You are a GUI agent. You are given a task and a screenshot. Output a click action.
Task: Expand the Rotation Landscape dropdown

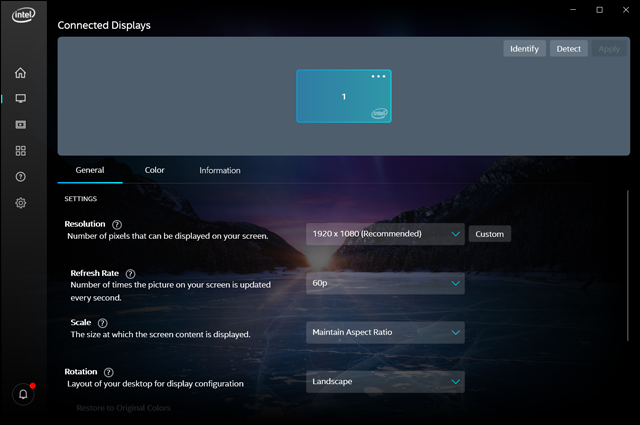[x=385, y=382]
